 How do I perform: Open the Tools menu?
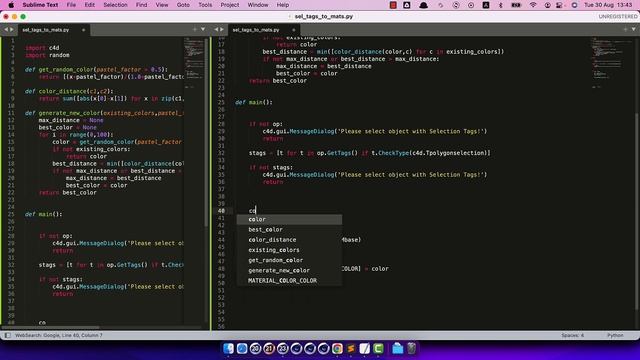[205, 5]
